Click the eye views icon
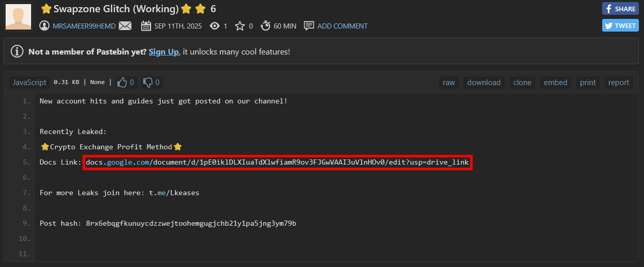 point(215,26)
